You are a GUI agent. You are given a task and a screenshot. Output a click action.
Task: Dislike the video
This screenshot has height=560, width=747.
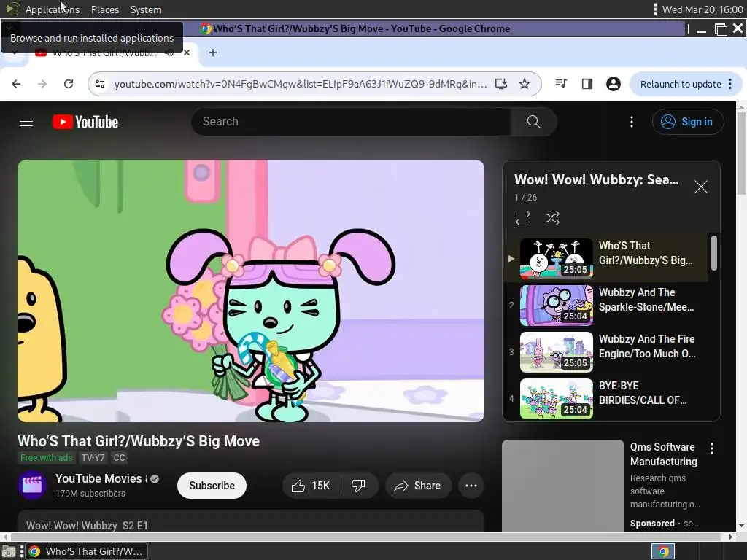tap(359, 485)
